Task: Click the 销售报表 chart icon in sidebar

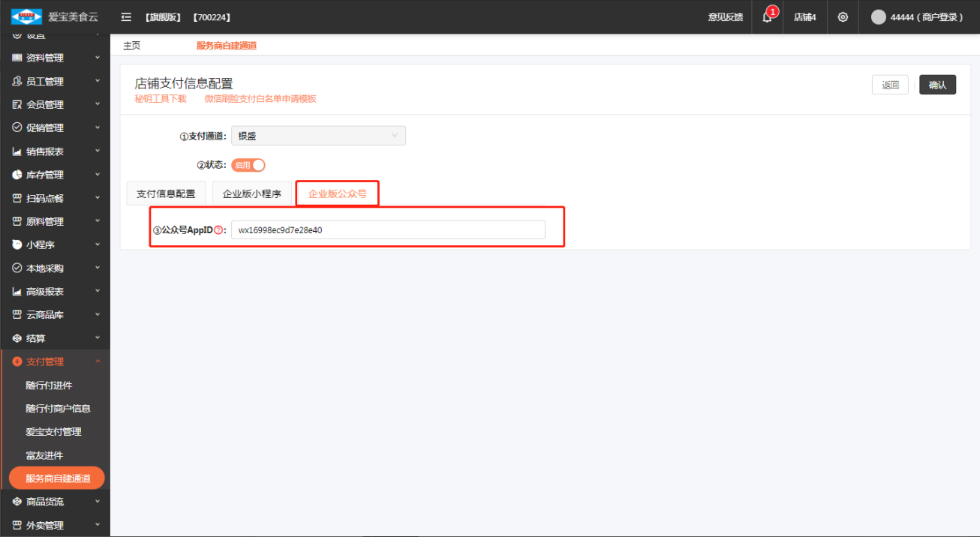Action: click(x=17, y=151)
